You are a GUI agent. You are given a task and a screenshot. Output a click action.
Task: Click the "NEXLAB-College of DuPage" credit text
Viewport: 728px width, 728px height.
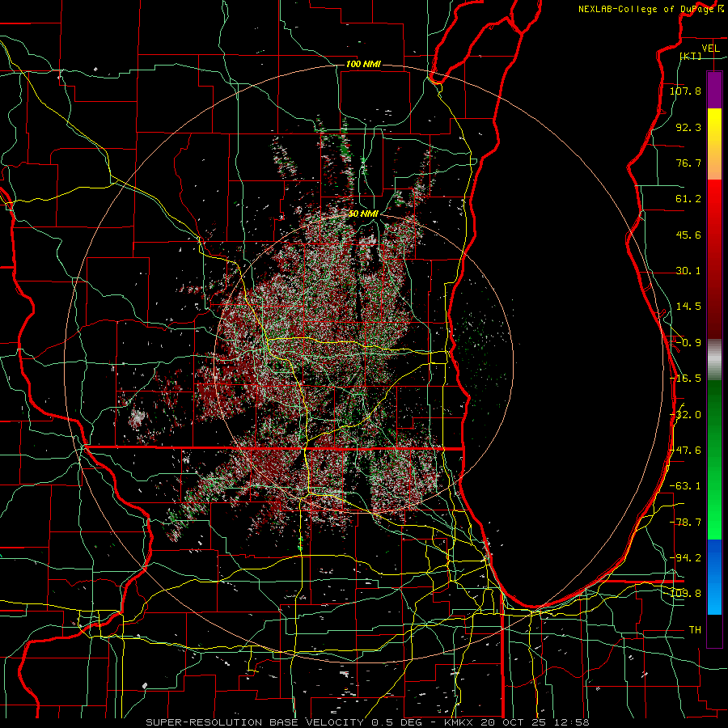647,9
